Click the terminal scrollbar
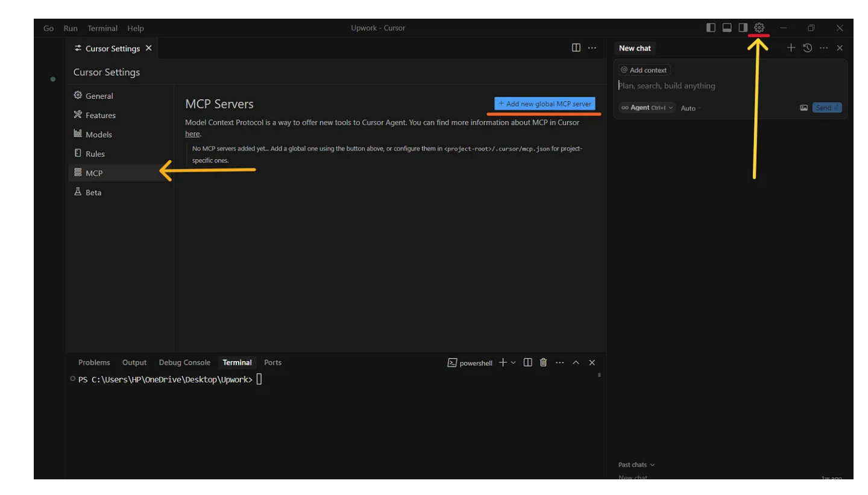This screenshot has height=495, width=868. pos(599,375)
